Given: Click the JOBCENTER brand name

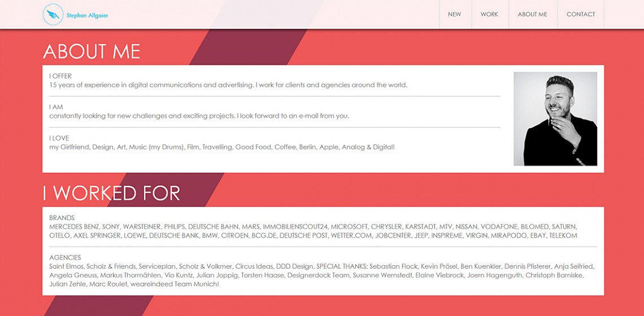Looking at the screenshot, I should [x=394, y=236].
